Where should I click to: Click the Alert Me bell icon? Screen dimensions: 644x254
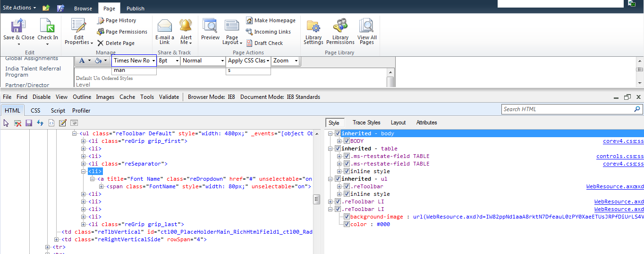186,26
